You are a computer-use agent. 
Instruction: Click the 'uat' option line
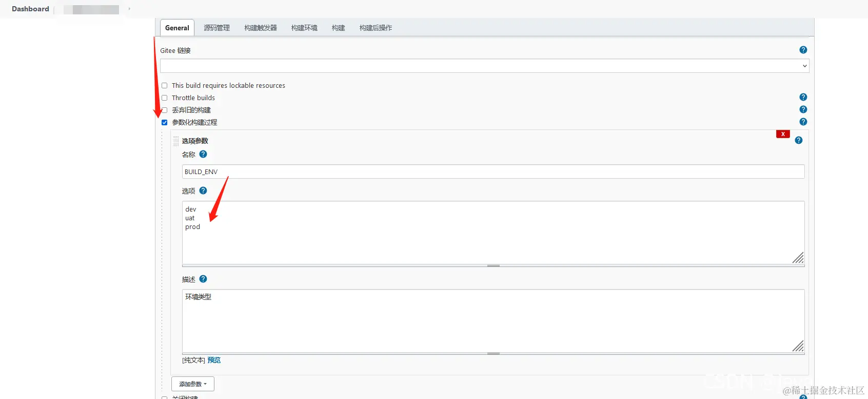click(x=190, y=218)
